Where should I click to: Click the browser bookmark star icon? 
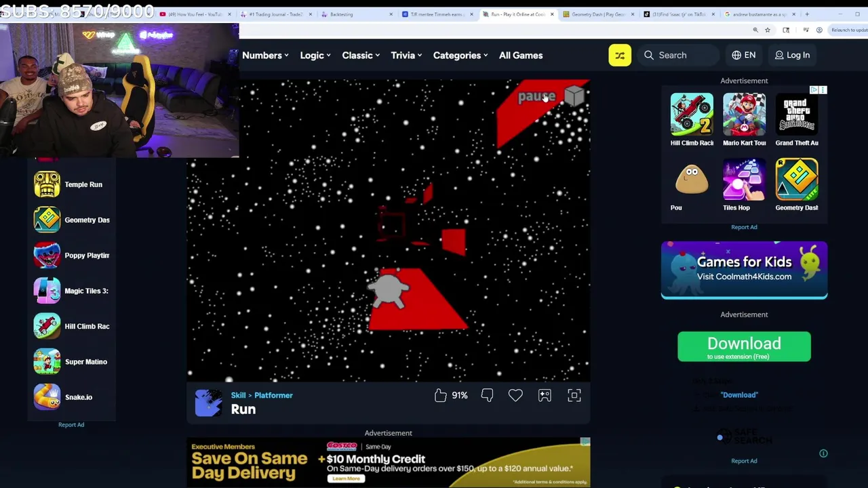(x=767, y=30)
